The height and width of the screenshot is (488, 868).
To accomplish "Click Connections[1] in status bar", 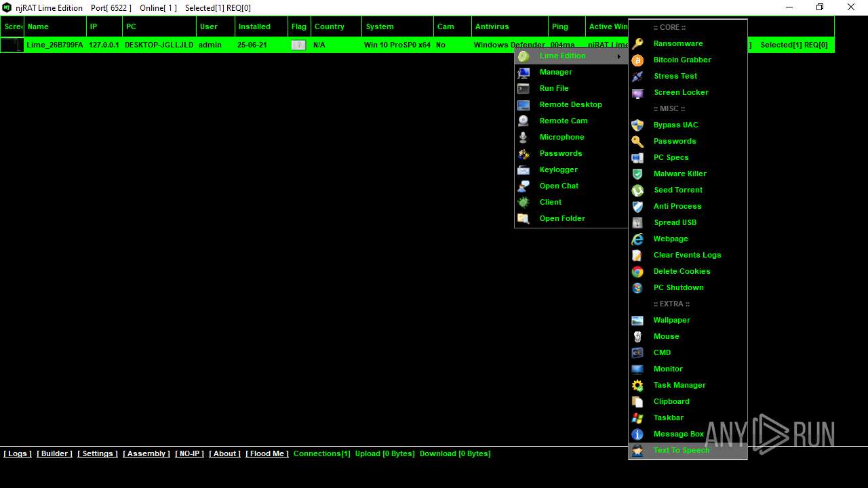I will (322, 453).
